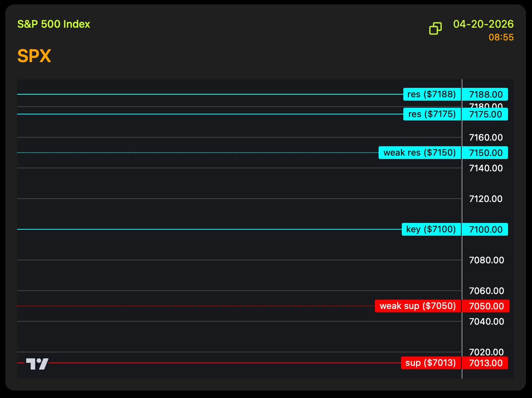The width and height of the screenshot is (532, 398).
Task: Click the 7140.00 axis value
Action: [x=486, y=168]
